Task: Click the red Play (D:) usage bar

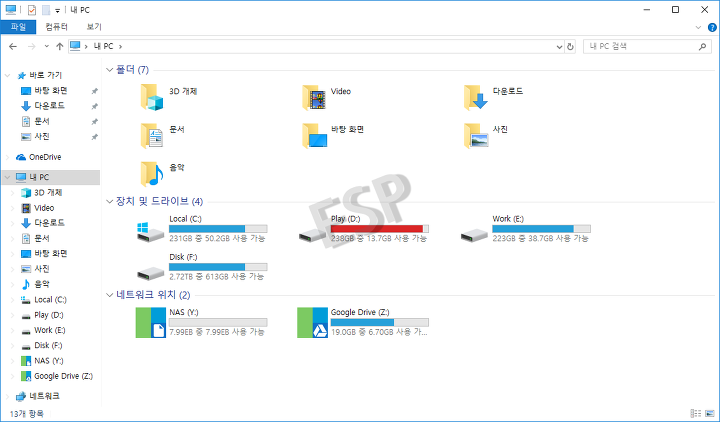Action: point(380,229)
